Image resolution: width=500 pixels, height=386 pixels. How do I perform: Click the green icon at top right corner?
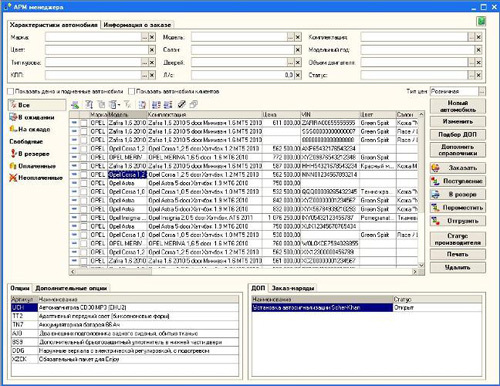tap(481, 21)
